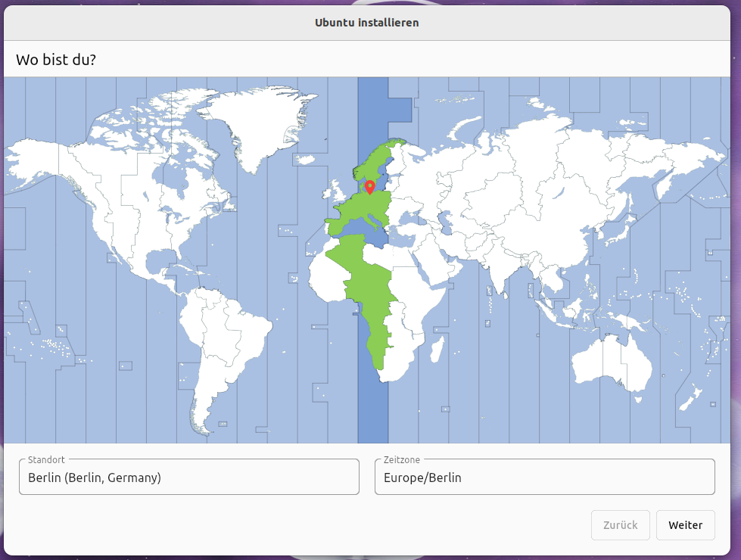
Task: Click the Weiter button
Action: tap(685, 525)
